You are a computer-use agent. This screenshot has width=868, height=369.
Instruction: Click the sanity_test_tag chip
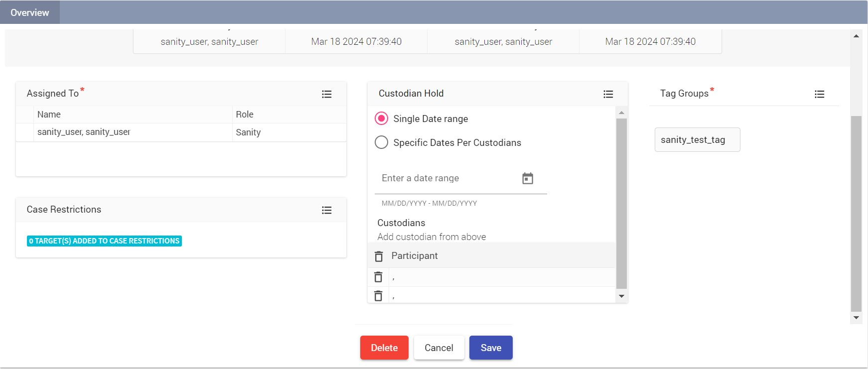click(697, 140)
